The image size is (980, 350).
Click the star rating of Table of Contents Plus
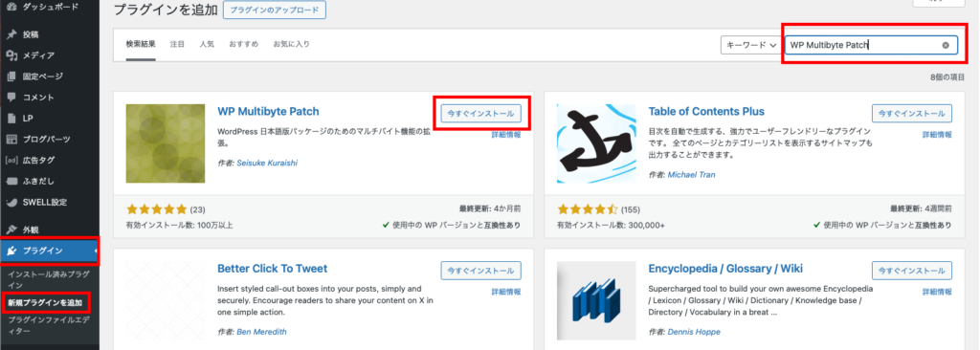588,208
